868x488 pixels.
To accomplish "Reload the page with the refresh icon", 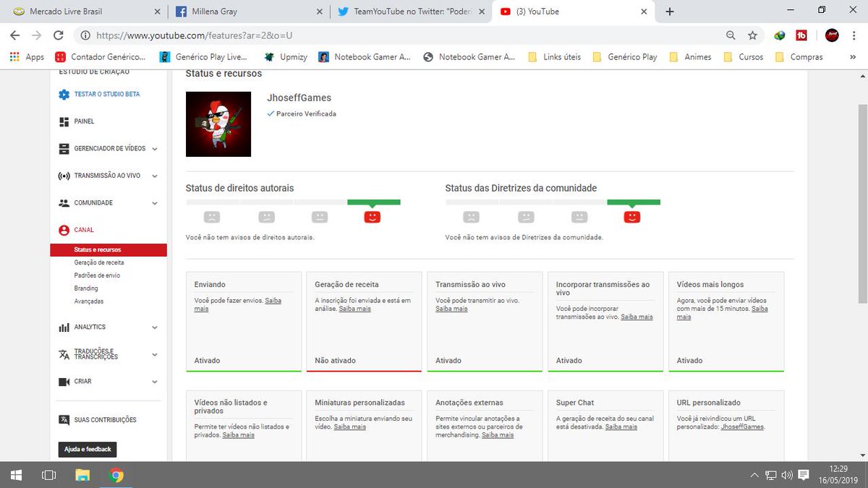I will click(59, 35).
